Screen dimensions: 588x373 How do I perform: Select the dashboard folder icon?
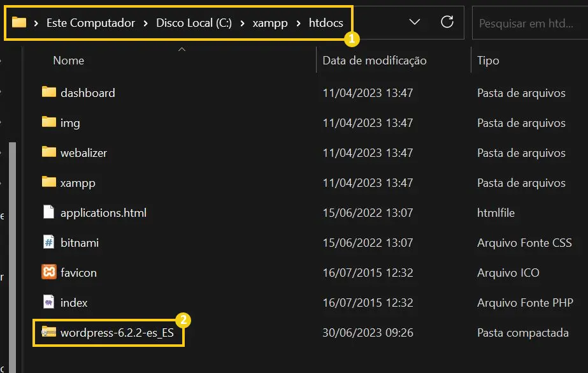49,92
